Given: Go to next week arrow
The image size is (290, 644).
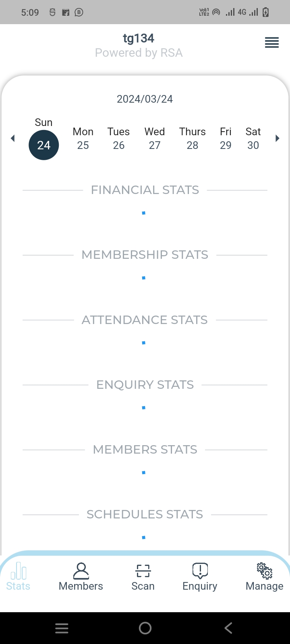Looking at the screenshot, I should [277, 138].
